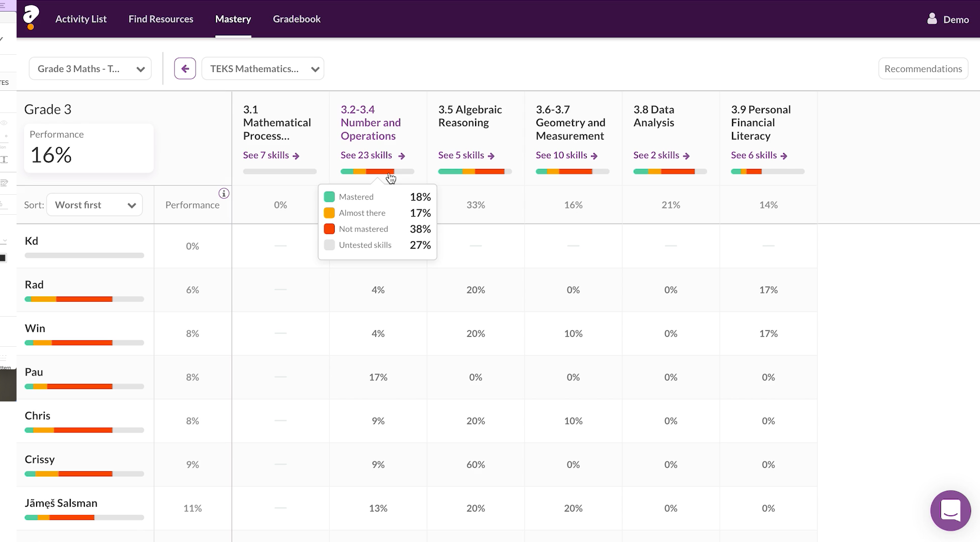This screenshot has width=980, height=542.
Task: Select student Jāmęš Salsman row name
Action: point(61,503)
